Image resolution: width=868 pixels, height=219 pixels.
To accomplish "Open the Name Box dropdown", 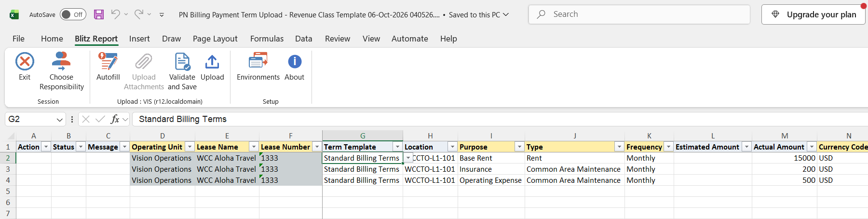I will (x=60, y=119).
